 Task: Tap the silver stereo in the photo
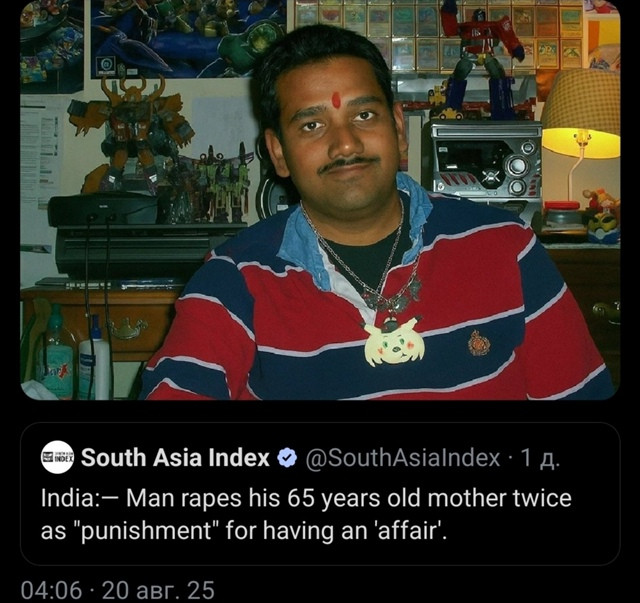coord(486,163)
